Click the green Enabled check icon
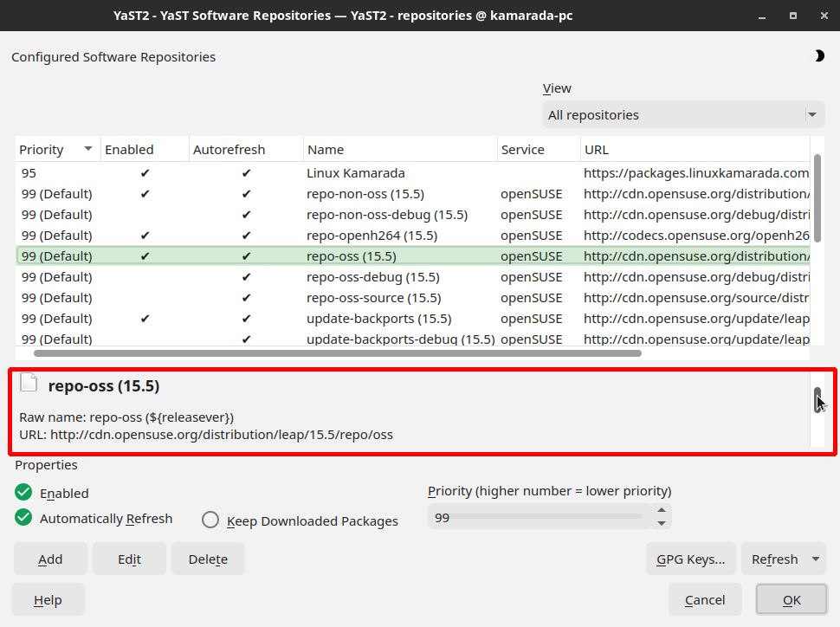Screen dimensions: 840x627 click(23, 492)
